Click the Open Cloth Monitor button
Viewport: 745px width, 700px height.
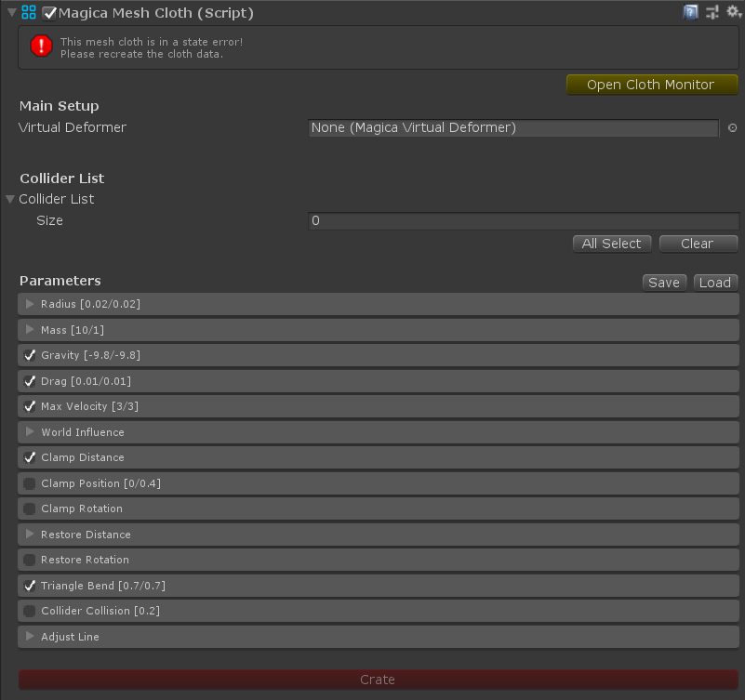coord(652,85)
